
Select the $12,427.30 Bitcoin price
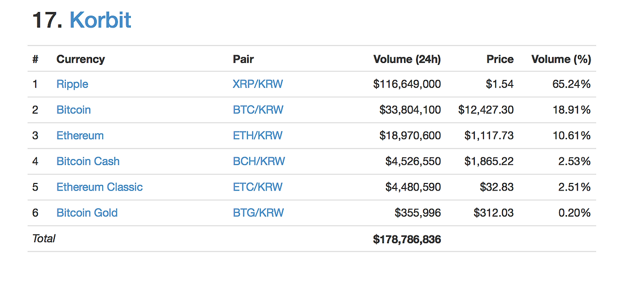486,110
